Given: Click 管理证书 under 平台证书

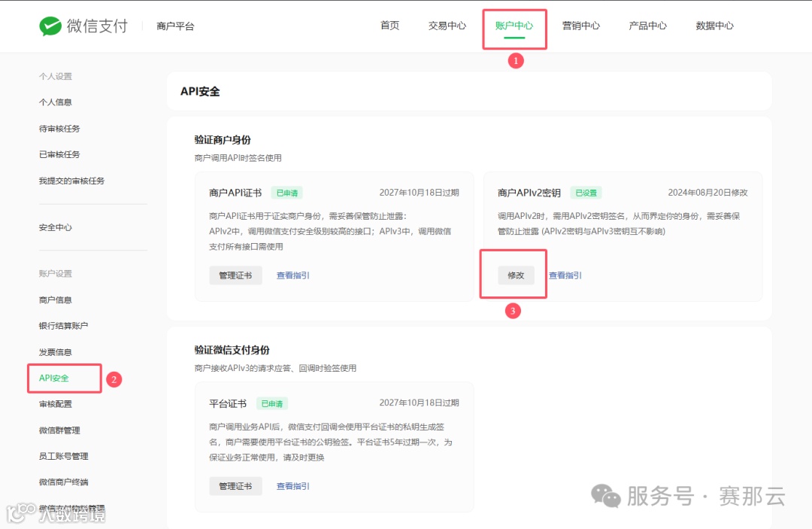Looking at the screenshot, I should pyautogui.click(x=235, y=486).
